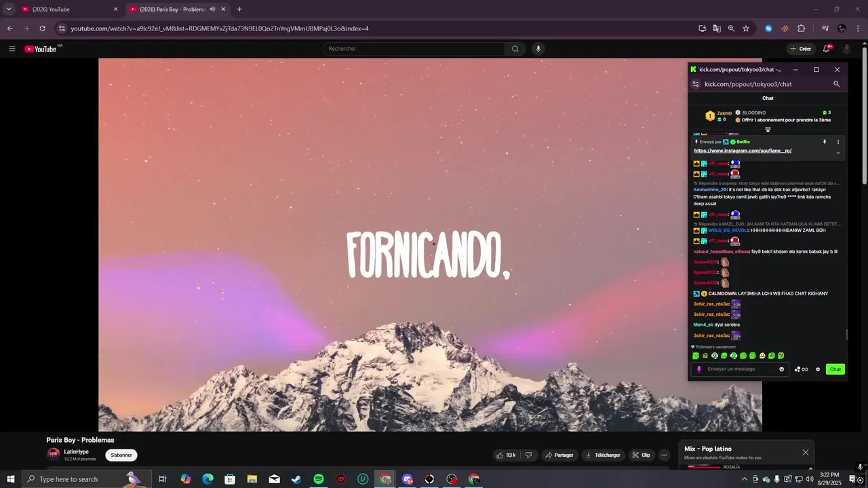The height and width of the screenshot is (488, 868).
Task: Send message with green Chat button
Action: (x=835, y=369)
